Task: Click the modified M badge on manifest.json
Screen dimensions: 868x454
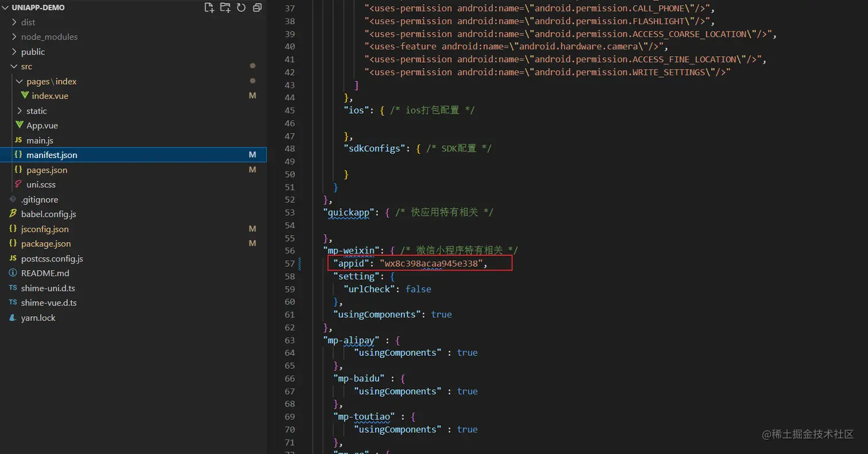Action: pos(252,155)
